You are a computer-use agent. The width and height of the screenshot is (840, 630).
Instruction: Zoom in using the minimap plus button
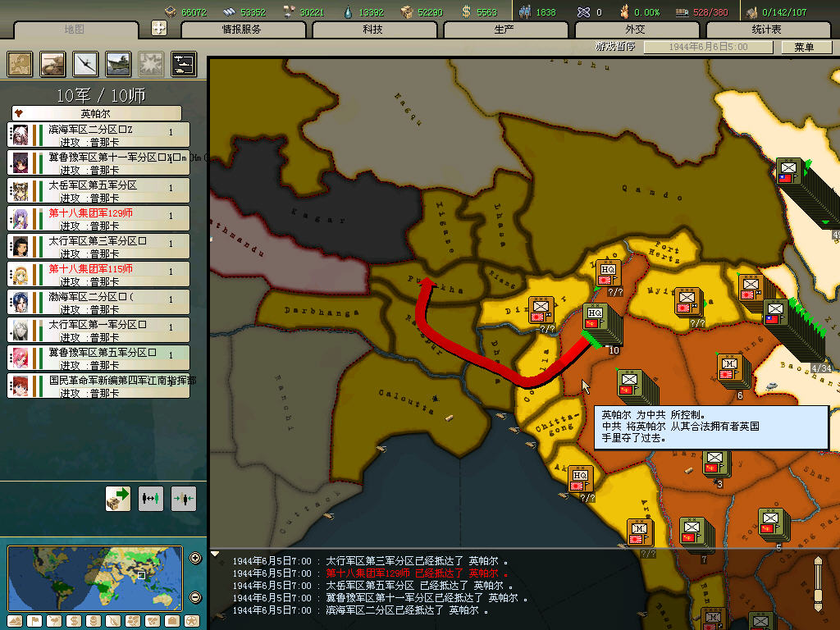point(195,558)
